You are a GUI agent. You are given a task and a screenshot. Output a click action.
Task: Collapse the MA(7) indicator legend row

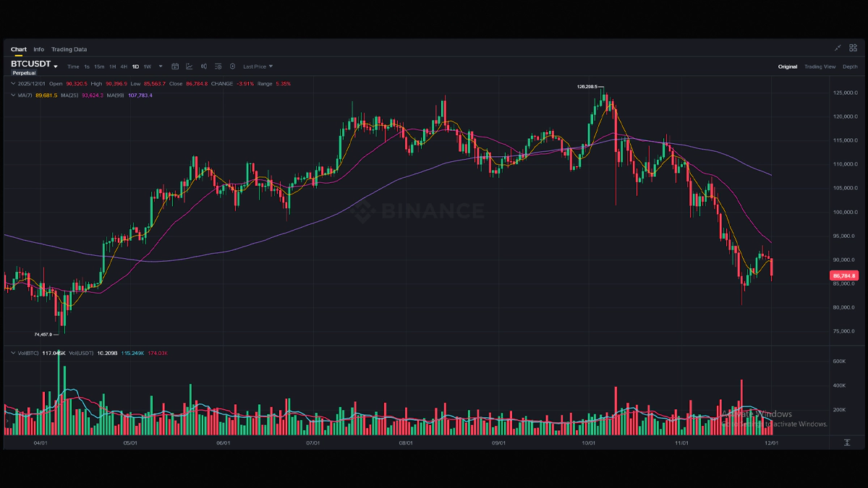click(x=12, y=95)
